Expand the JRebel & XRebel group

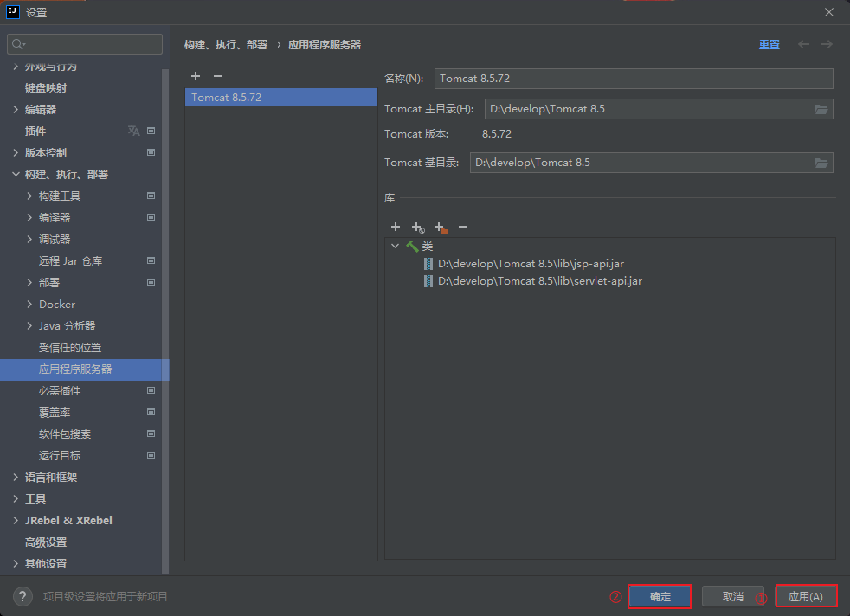click(16, 520)
